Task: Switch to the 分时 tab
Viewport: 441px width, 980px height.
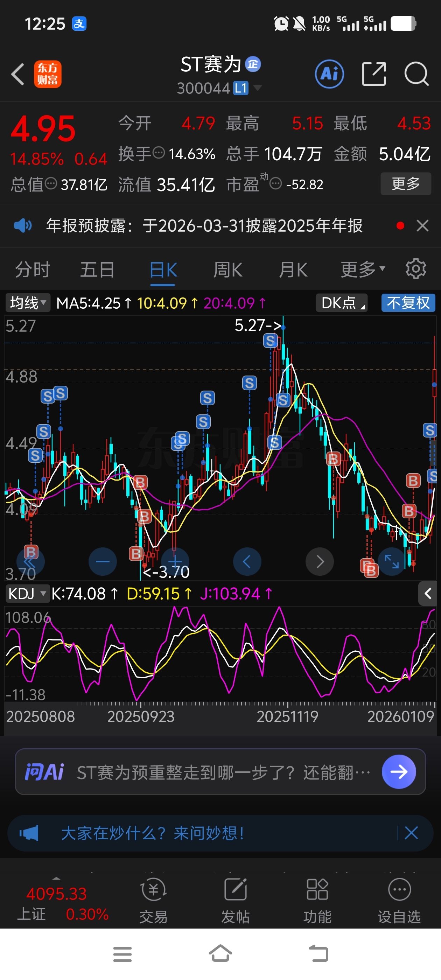Action: [x=33, y=270]
